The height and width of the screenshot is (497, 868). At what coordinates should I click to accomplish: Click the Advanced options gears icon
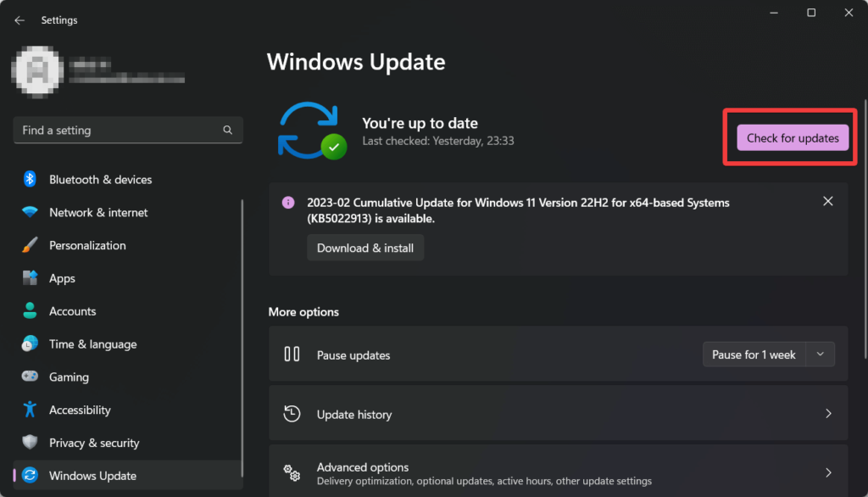pyautogui.click(x=292, y=472)
